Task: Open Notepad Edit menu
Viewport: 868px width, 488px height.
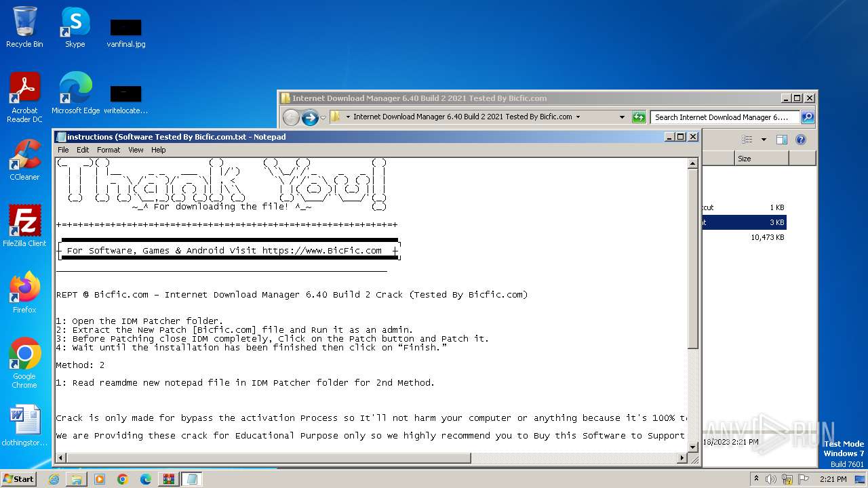Action: tap(83, 150)
